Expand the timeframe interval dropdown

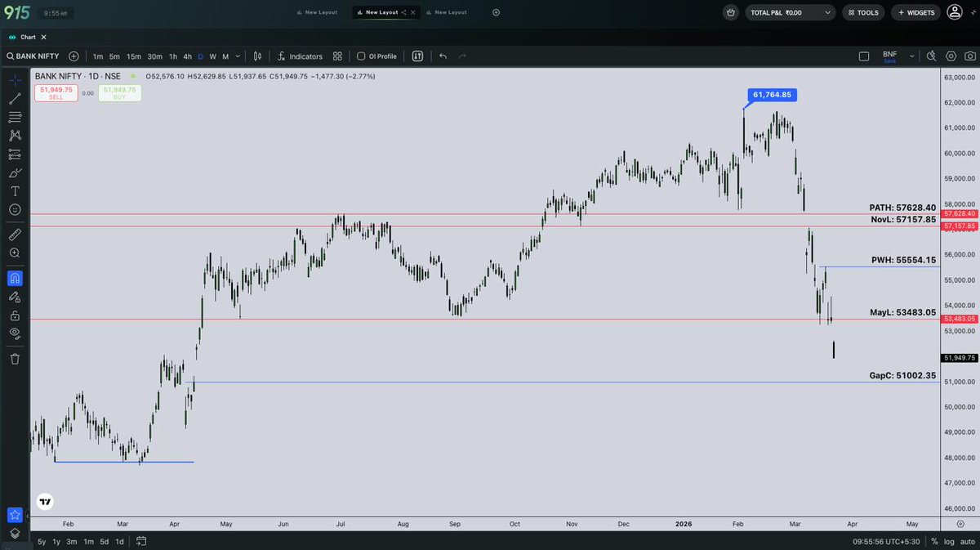[238, 56]
